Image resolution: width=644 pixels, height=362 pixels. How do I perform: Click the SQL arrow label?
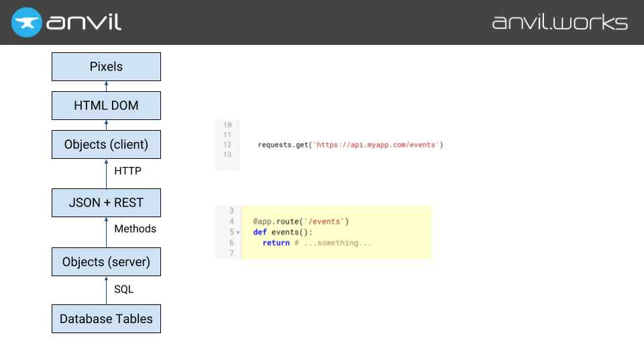(123, 289)
